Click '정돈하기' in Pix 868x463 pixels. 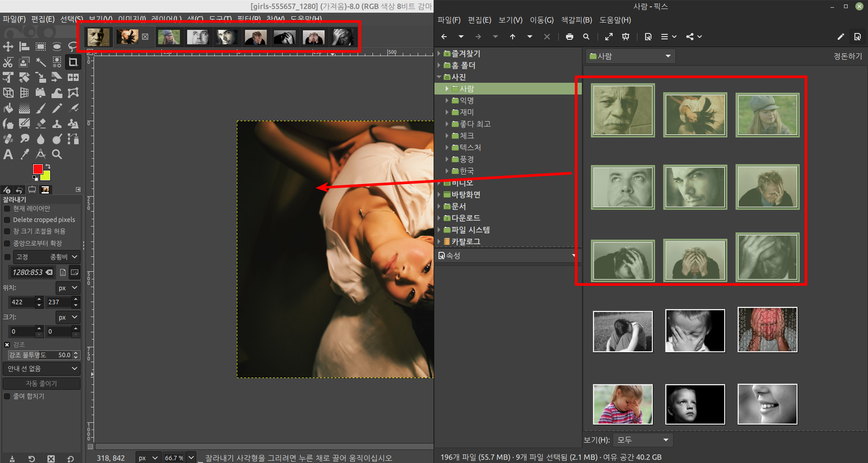(848, 56)
